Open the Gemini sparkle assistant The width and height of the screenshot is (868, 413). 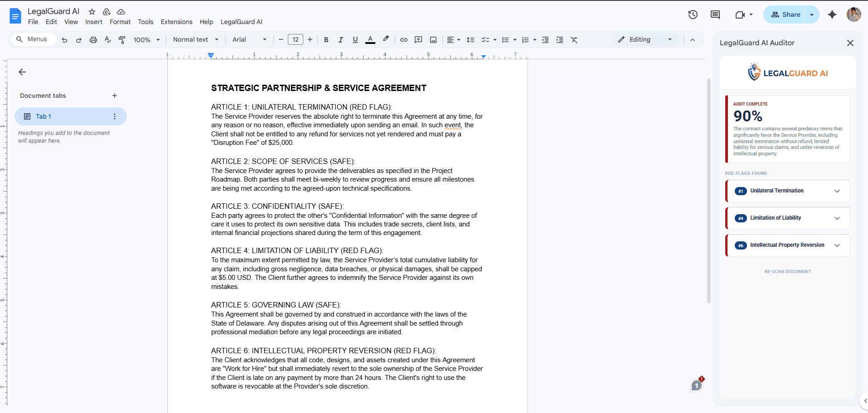click(832, 14)
